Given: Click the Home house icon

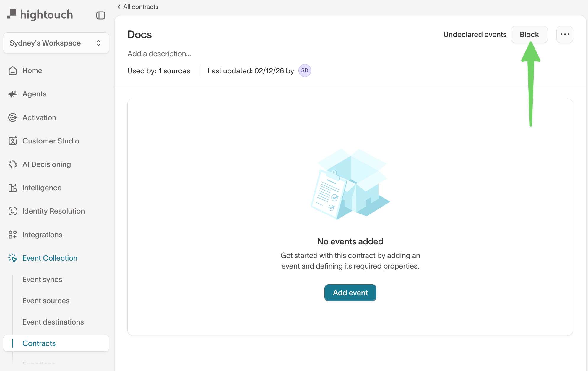Looking at the screenshot, I should [13, 71].
